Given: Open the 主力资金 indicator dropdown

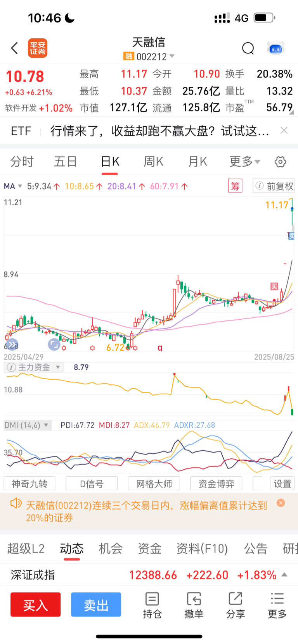Looking at the screenshot, I should (58, 367).
